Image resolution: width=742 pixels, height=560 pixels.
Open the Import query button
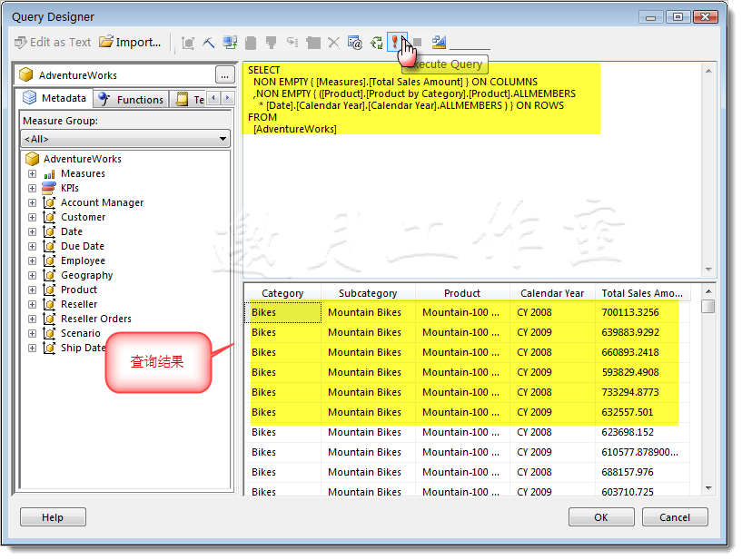[130, 43]
